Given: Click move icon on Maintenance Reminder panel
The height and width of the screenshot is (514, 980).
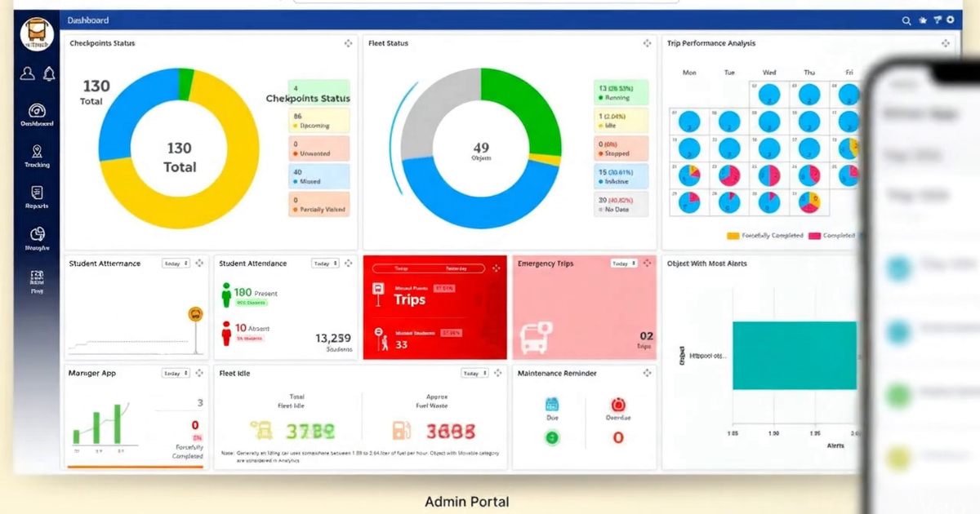Looking at the screenshot, I should tap(647, 373).
